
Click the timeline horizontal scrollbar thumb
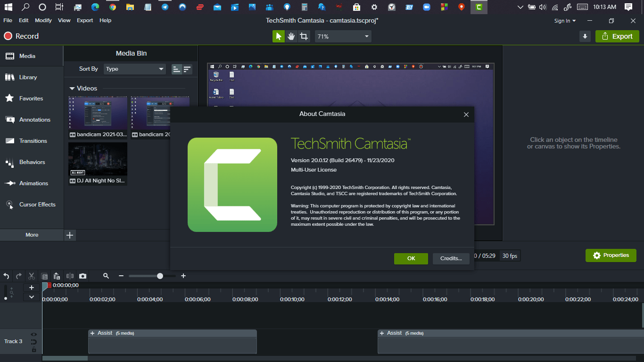click(x=65, y=358)
